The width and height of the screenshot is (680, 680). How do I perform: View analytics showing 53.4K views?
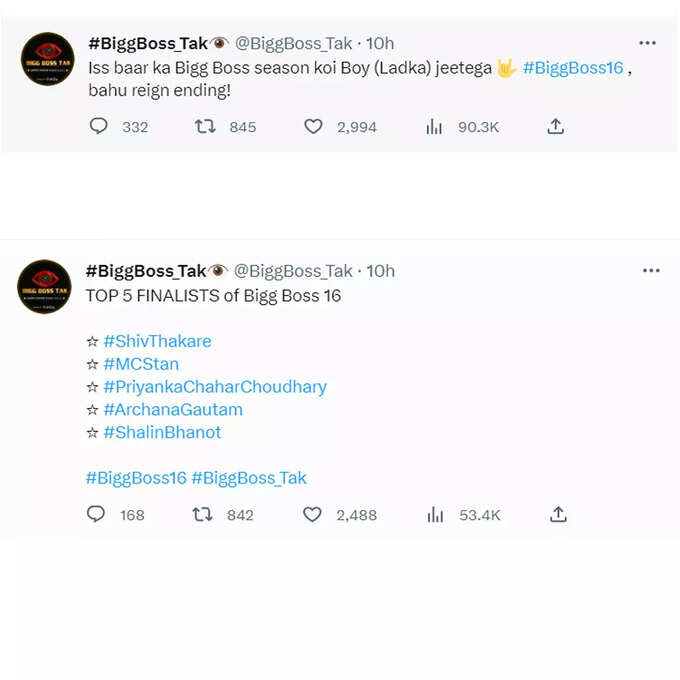(435, 515)
